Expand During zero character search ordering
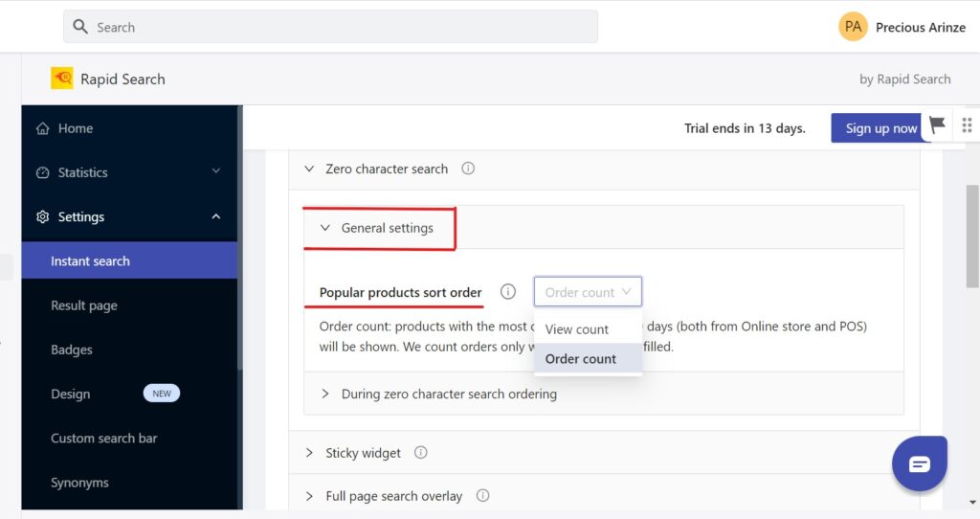The width and height of the screenshot is (980, 519). [x=325, y=394]
